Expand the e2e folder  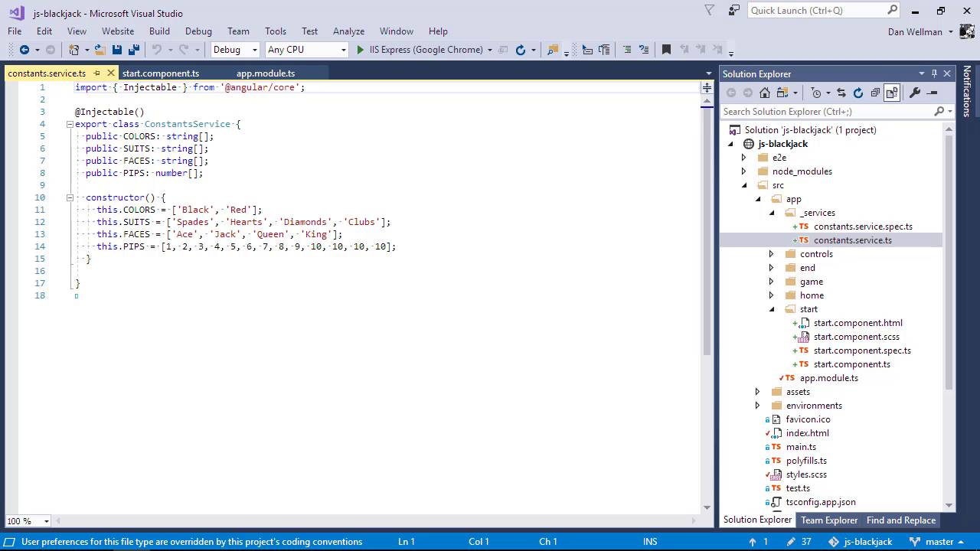tap(743, 158)
